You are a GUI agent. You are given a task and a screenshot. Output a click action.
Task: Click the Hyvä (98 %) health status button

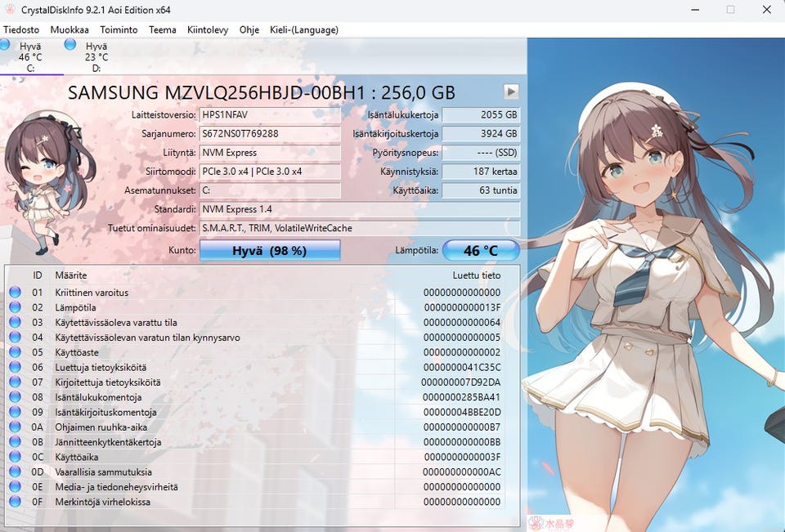point(270,250)
